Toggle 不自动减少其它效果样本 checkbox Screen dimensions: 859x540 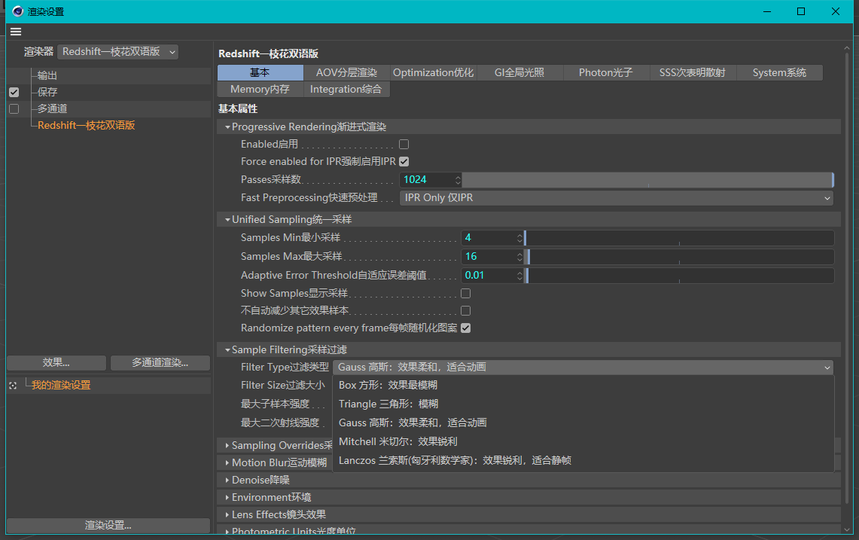466,311
